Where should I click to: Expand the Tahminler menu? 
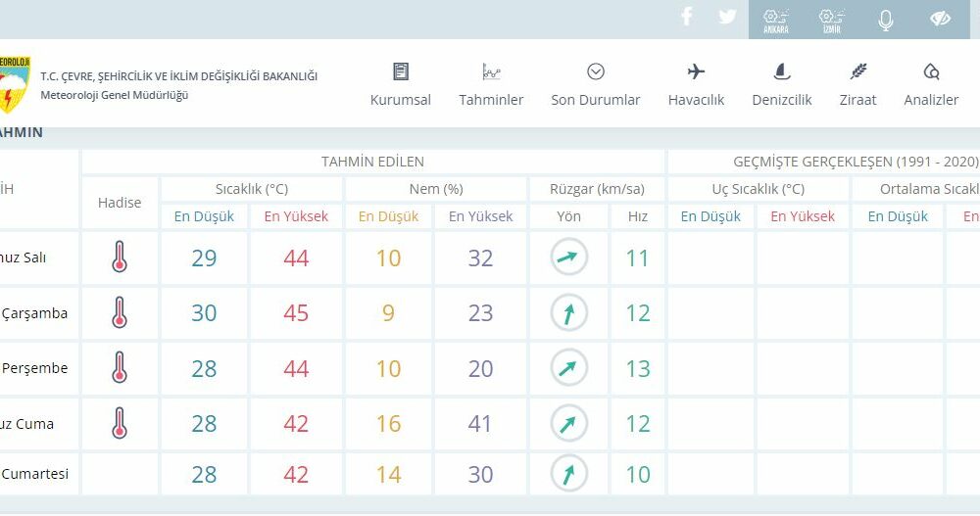(x=491, y=84)
